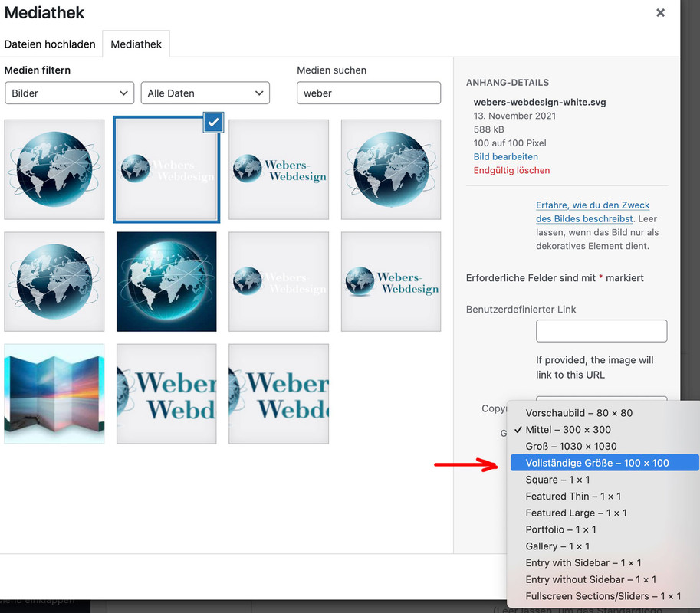Screen dimensions: 700x613
Task: Choose Entry without Sidebar – 1 × 1
Action: click(x=604, y=579)
